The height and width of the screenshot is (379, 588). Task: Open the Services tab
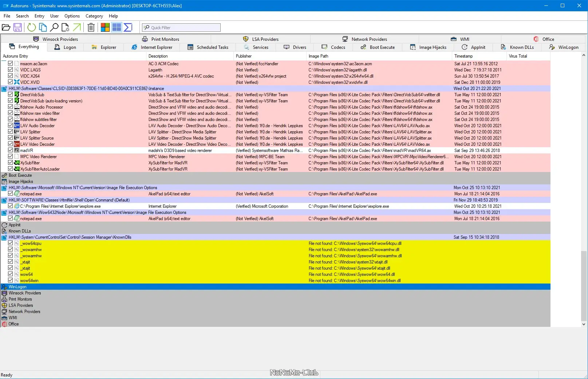click(256, 47)
